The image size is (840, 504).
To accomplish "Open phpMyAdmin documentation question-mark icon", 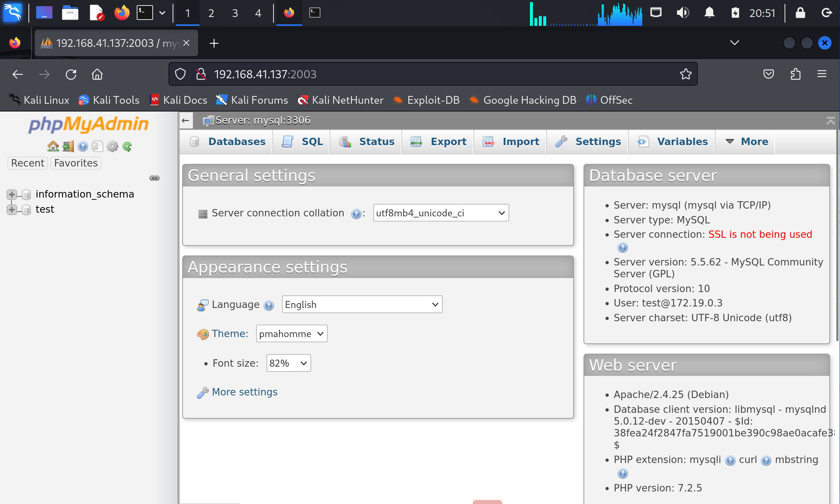I will click(83, 147).
